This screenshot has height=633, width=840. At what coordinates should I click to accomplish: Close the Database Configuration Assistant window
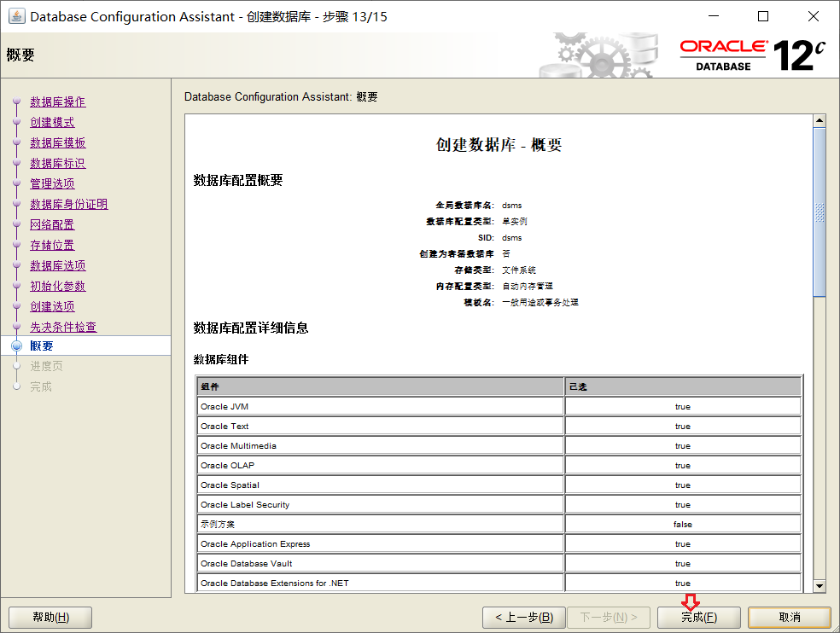814,16
